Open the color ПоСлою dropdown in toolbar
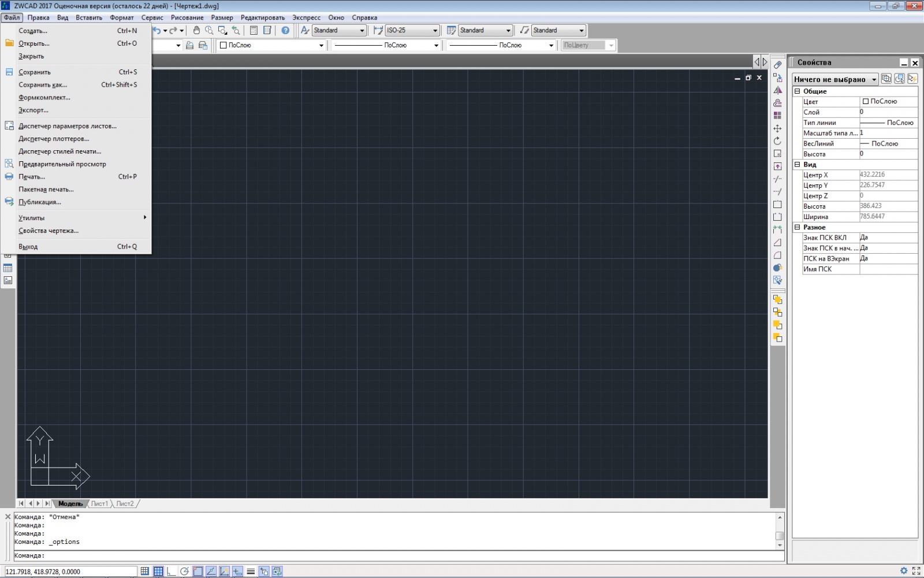This screenshot has width=924, height=578. (272, 45)
